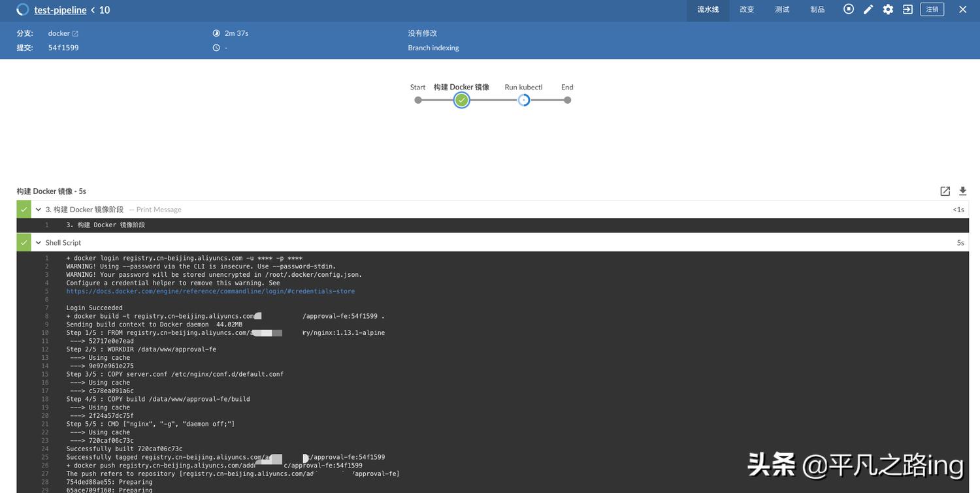Open the 测试 tab
980x493 pixels.
(x=781, y=9)
